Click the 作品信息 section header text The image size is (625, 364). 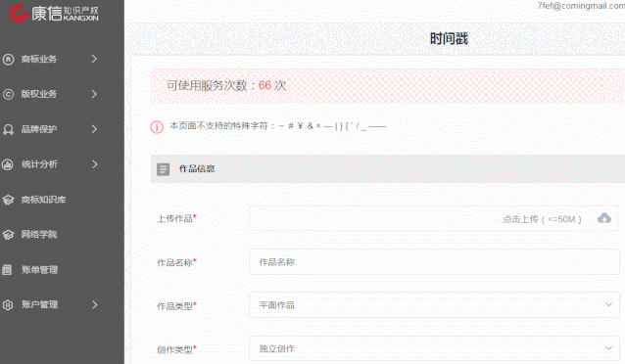(x=197, y=169)
